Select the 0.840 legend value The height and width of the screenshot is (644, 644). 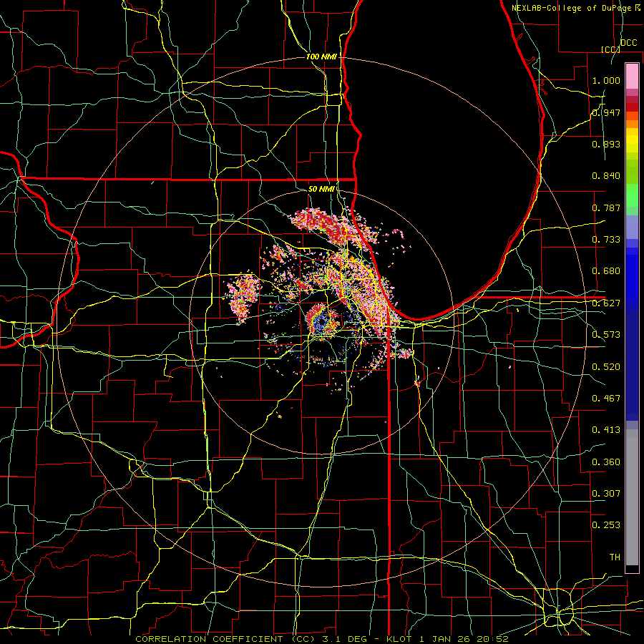coord(606,176)
